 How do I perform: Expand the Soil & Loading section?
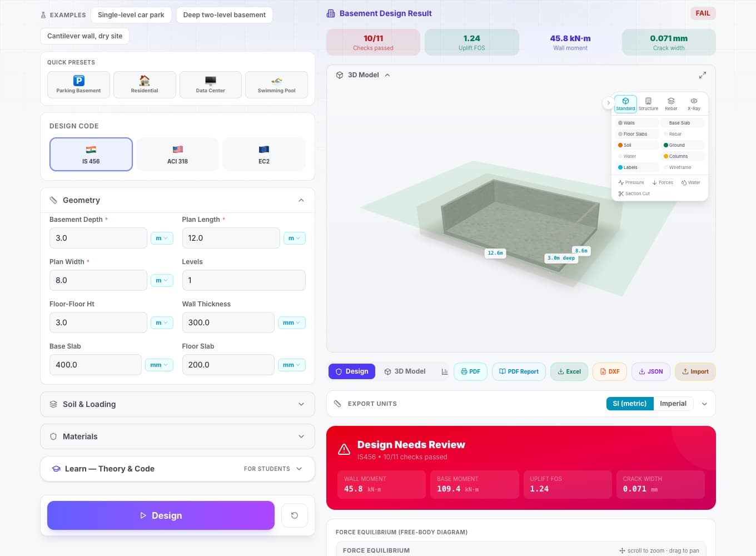[177, 404]
